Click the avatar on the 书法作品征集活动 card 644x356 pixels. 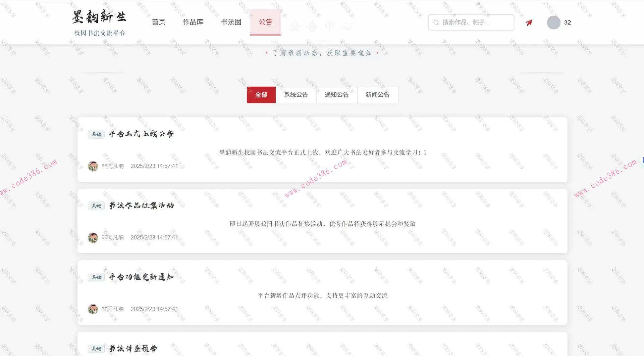[x=94, y=237]
